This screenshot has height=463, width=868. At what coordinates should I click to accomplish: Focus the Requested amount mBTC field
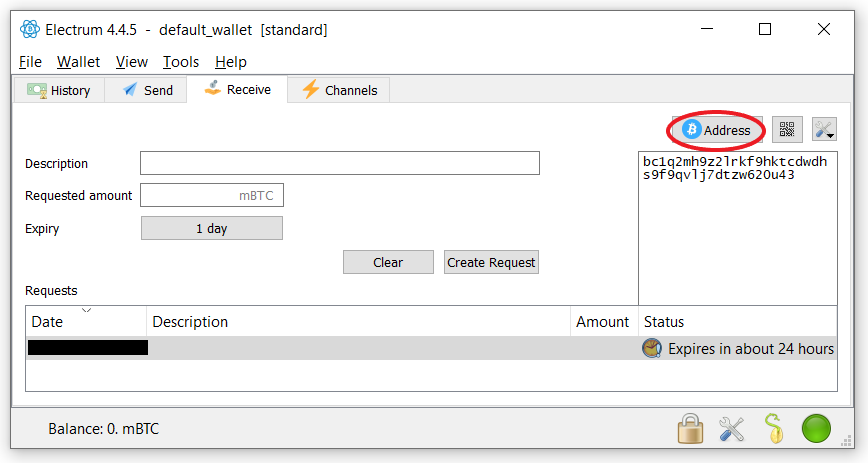(x=212, y=195)
